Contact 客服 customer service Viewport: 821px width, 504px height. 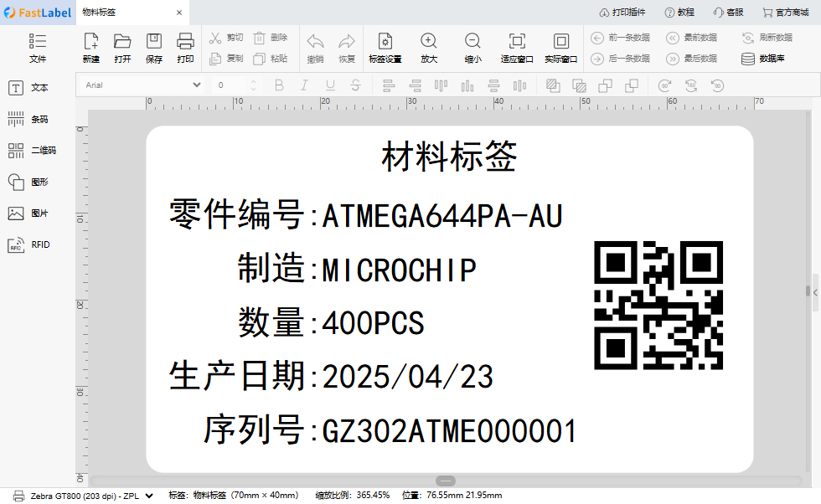click(728, 12)
